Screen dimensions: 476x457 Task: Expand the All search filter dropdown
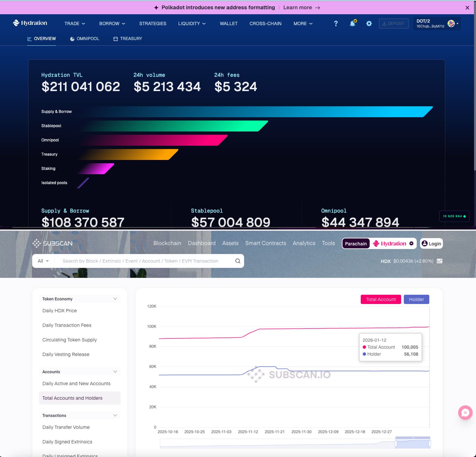[x=43, y=261]
